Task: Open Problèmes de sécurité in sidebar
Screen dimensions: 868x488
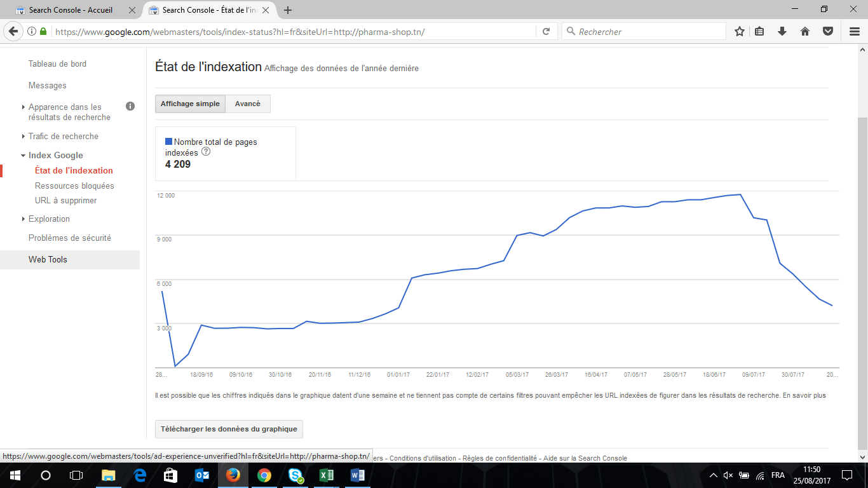Action: coord(70,238)
